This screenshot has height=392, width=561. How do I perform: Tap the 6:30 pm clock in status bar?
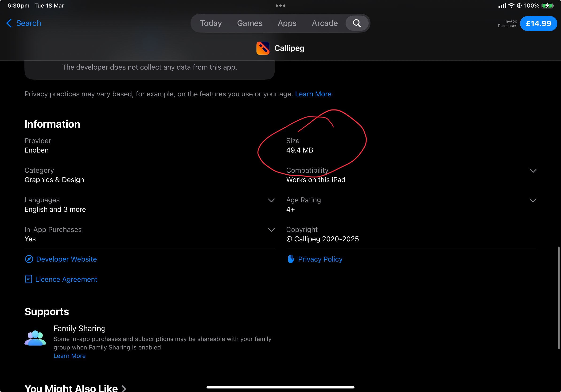click(x=18, y=6)
